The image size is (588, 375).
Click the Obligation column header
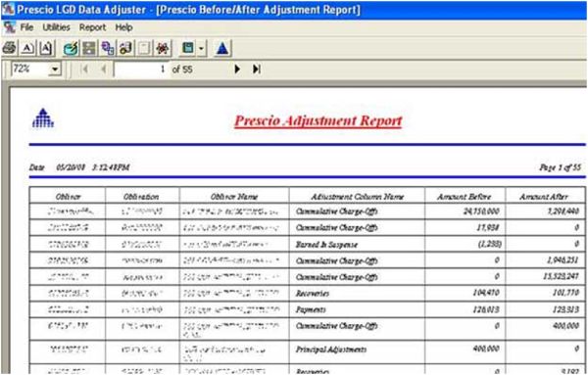click(x=141, y=197)
